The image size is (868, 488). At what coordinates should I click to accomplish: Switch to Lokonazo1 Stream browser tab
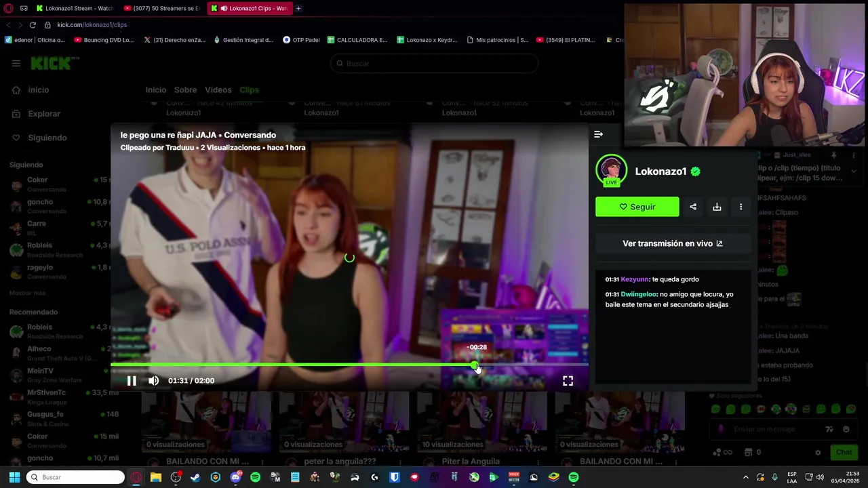pos(75,8)
